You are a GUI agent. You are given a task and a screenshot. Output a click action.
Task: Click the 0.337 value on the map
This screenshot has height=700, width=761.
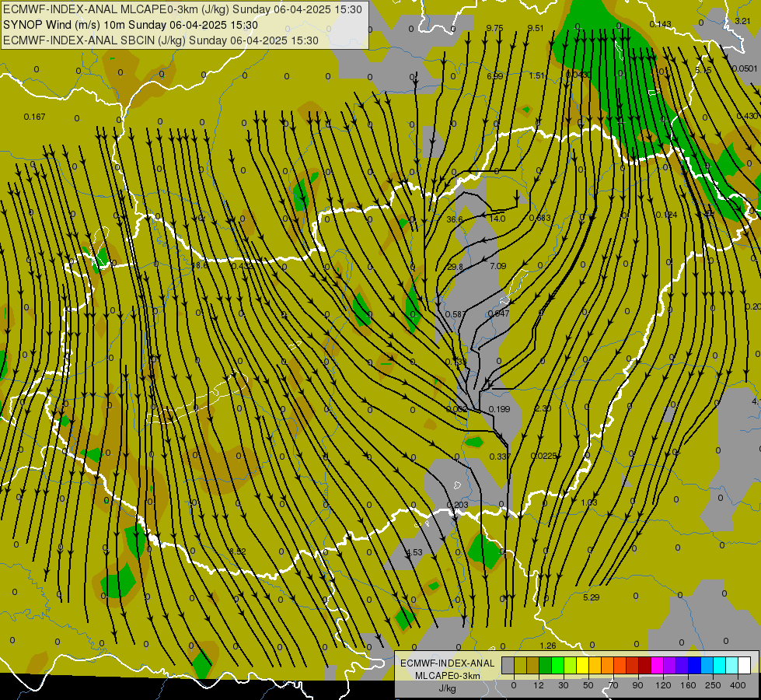500,457
